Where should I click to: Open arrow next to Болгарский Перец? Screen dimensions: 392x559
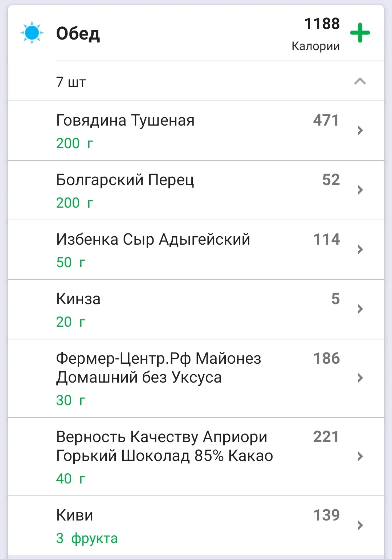click(x=360, y=190)
